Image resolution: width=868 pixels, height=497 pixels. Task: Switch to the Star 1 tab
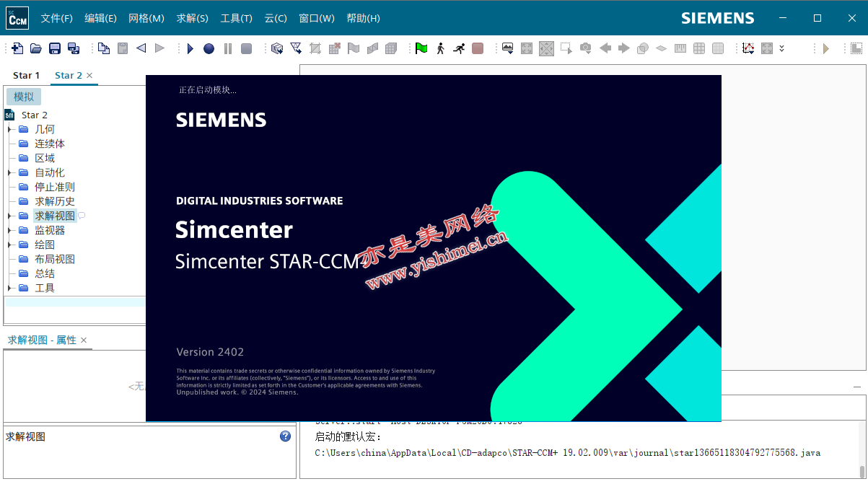(27, 75)
